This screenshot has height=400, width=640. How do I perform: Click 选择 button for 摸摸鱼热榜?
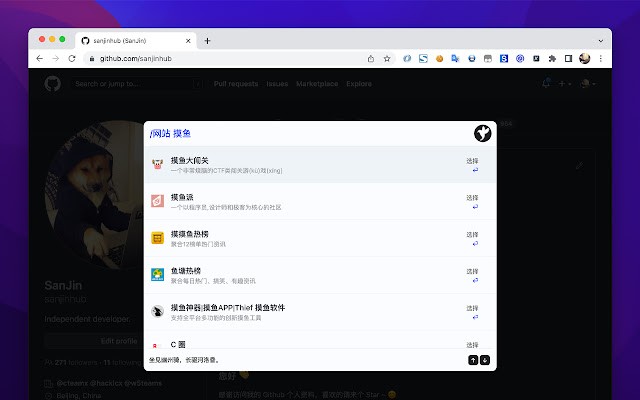click(x=473, y=239)
